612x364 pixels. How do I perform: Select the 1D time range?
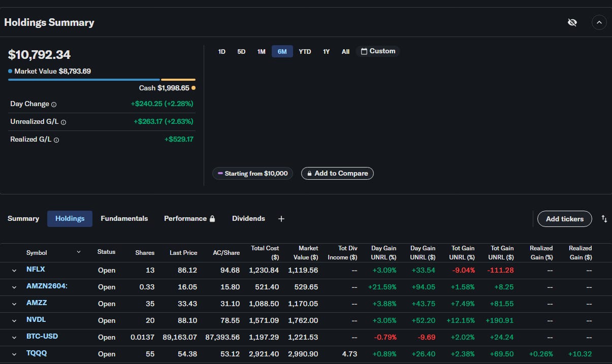pos(222,51)
